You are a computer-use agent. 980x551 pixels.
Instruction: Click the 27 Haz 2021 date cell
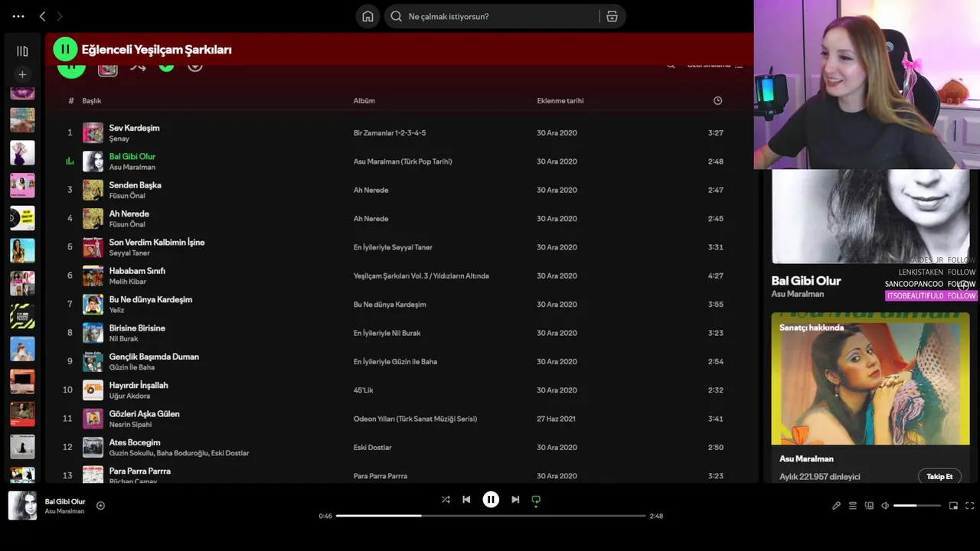coord(557,419)
